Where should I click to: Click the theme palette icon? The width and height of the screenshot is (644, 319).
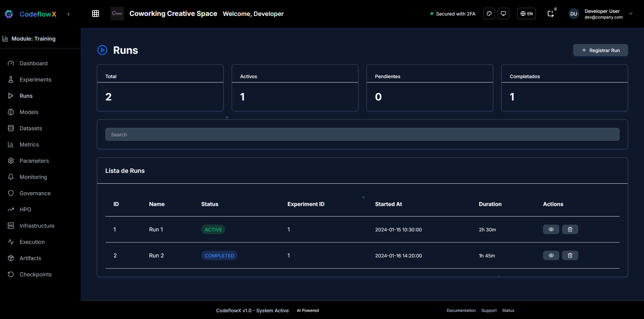coord(489,14)
